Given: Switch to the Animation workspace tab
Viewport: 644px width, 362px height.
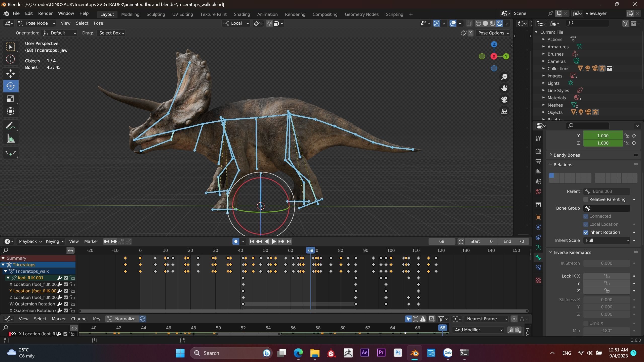Looking at the screenshot, I should [x=267, y=14].
